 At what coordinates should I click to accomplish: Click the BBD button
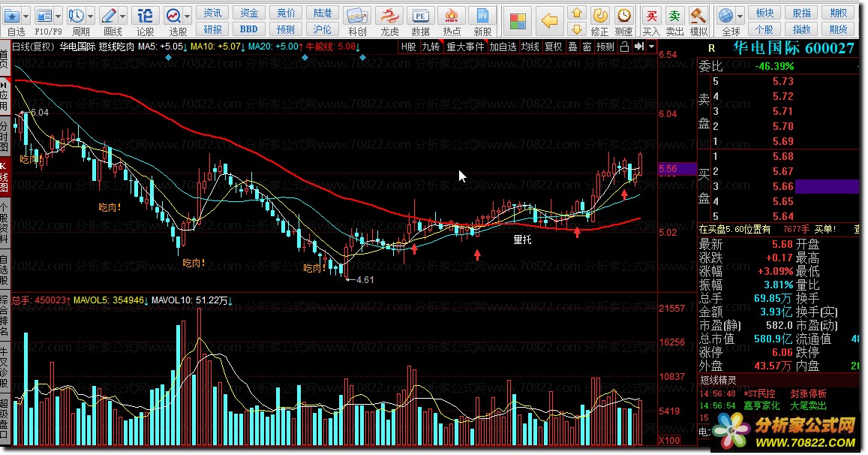[249, 29]
